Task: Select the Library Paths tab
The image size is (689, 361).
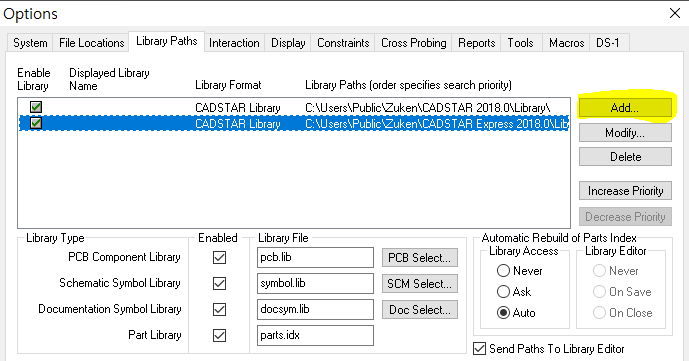Action: (x=167, y=41)
